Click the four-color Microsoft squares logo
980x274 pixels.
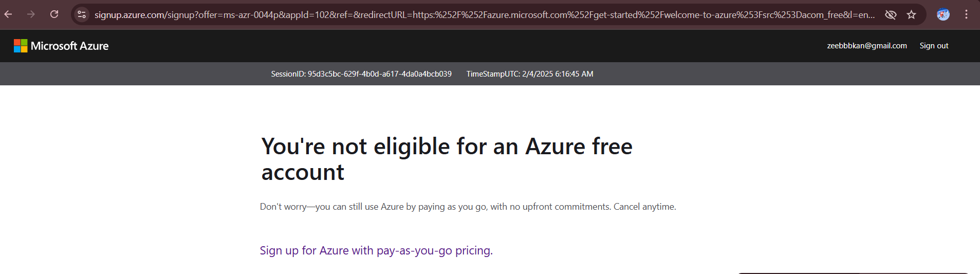click(x=21, y=46)
